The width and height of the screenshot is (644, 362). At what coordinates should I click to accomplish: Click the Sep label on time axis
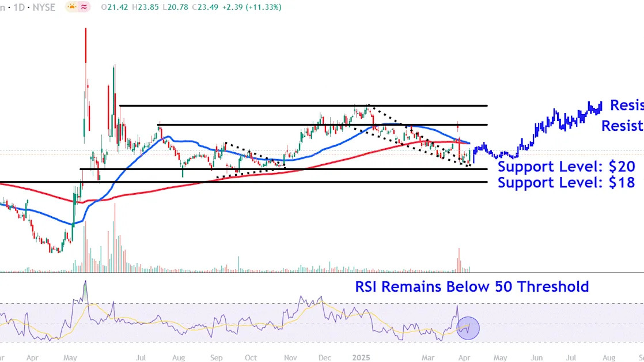pyautogui.click(x=217, y=358)
